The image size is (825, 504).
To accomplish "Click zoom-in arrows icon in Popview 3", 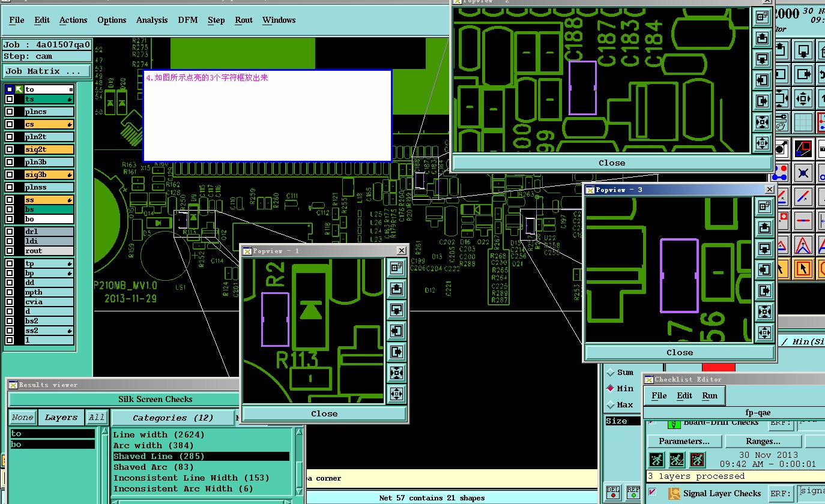I will [764, 312].
